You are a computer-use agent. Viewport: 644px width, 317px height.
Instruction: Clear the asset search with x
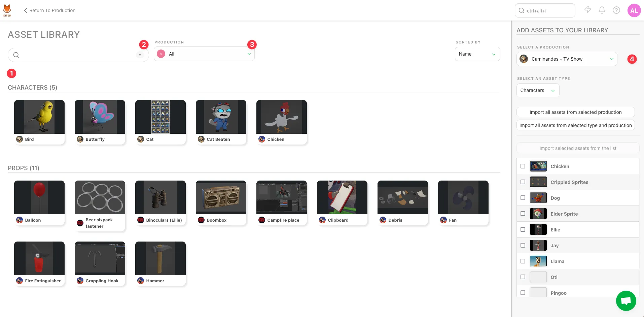coord(140,55)
